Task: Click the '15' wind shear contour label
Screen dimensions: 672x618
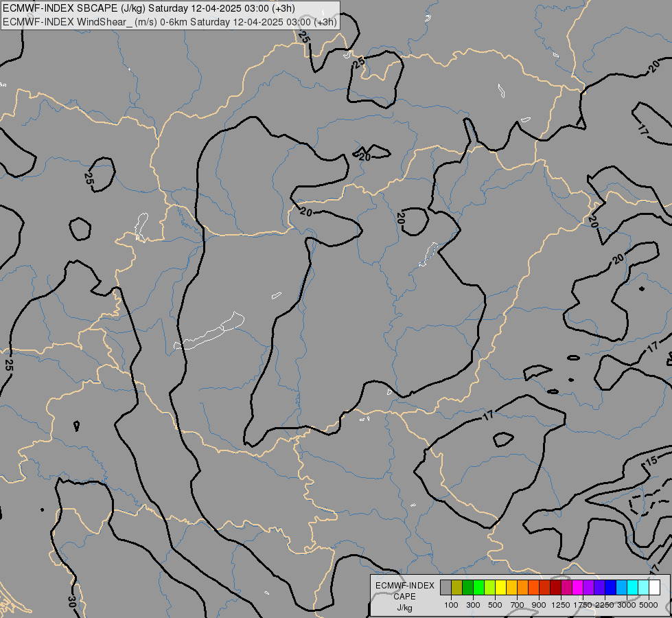Action: pos(651,462)
